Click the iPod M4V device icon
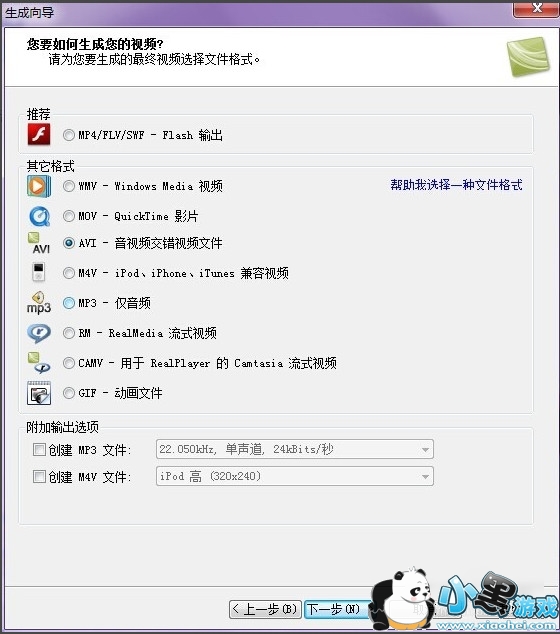Screen dimensions: 560x634 click(x=38, y=271)
